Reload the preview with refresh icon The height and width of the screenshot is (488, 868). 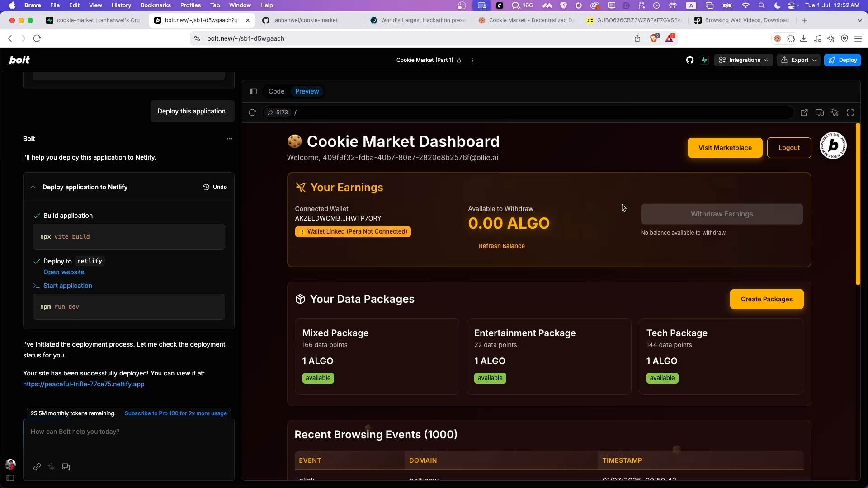[252, 113]
